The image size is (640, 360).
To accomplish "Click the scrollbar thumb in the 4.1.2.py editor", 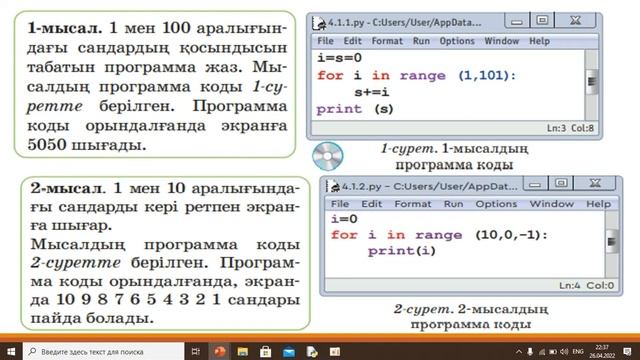I will [612, 241].
